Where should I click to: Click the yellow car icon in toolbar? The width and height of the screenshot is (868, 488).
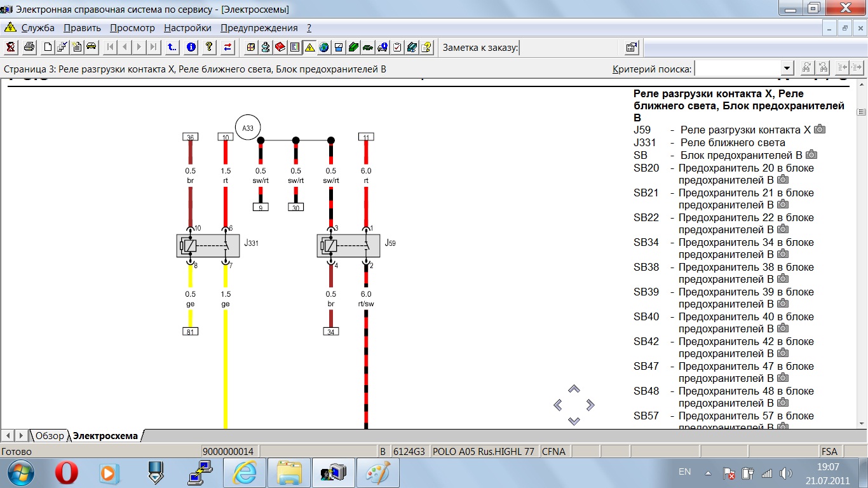coord(91,47)
